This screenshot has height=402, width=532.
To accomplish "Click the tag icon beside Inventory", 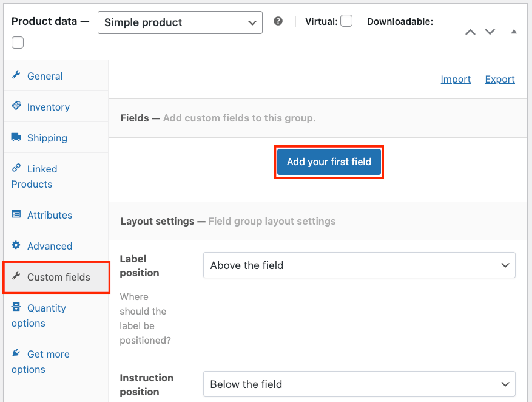I will (x=16, y=106).
